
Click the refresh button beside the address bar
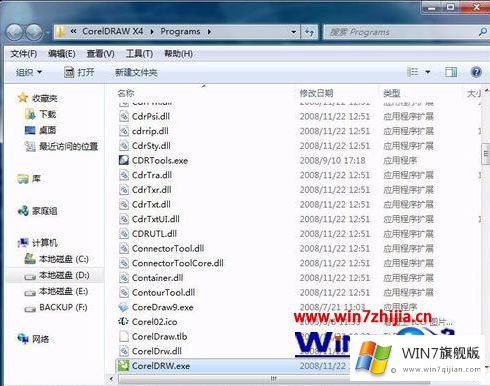(309, 32)
